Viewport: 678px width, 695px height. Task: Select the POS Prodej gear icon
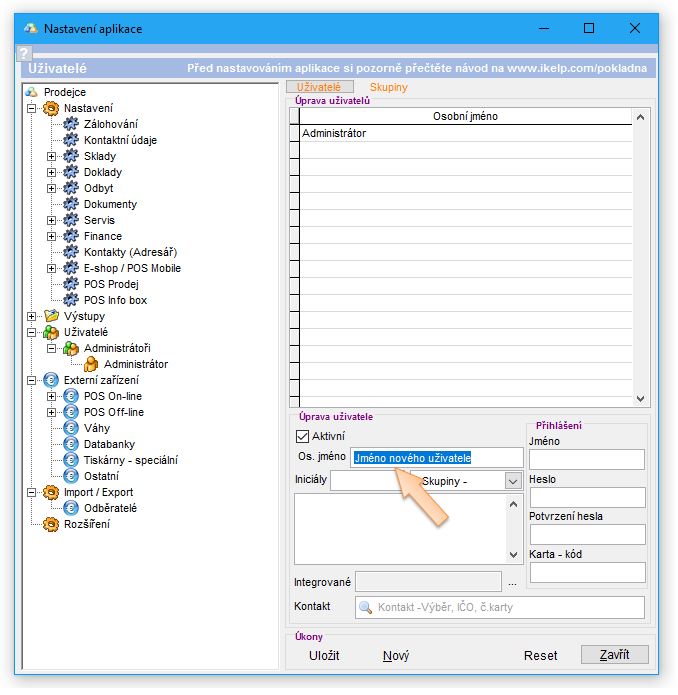point(70,284)
